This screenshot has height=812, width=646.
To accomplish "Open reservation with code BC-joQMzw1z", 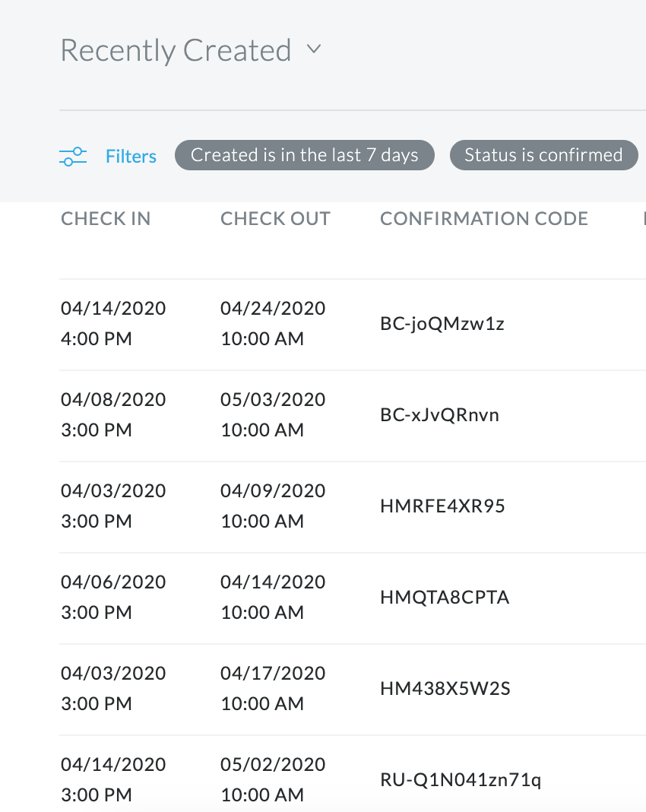I will point(442,324).
